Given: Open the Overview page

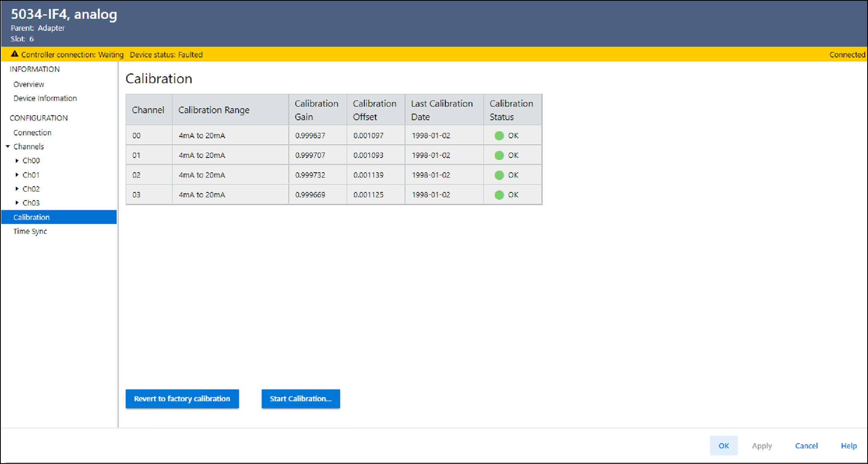Looking at the screenshot, I should [28, 84].
